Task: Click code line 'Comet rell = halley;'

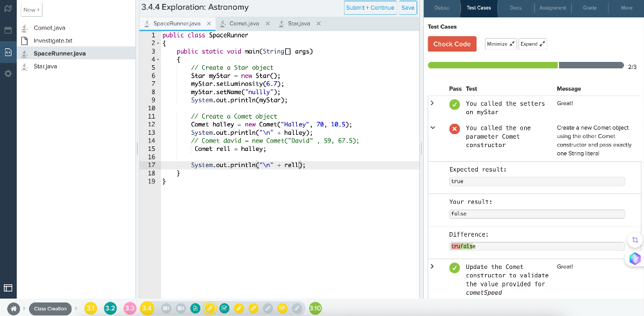Action: (x=231, y=149)
